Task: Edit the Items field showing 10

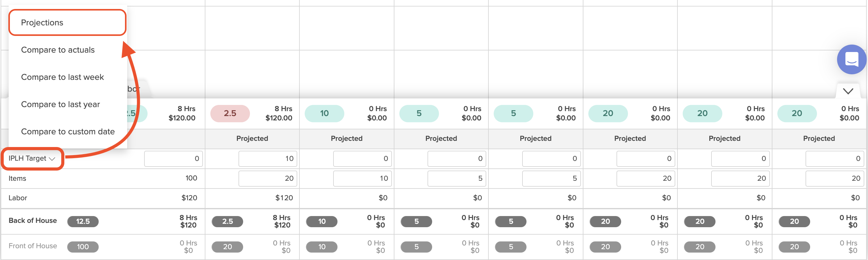Action: point(362,178)
